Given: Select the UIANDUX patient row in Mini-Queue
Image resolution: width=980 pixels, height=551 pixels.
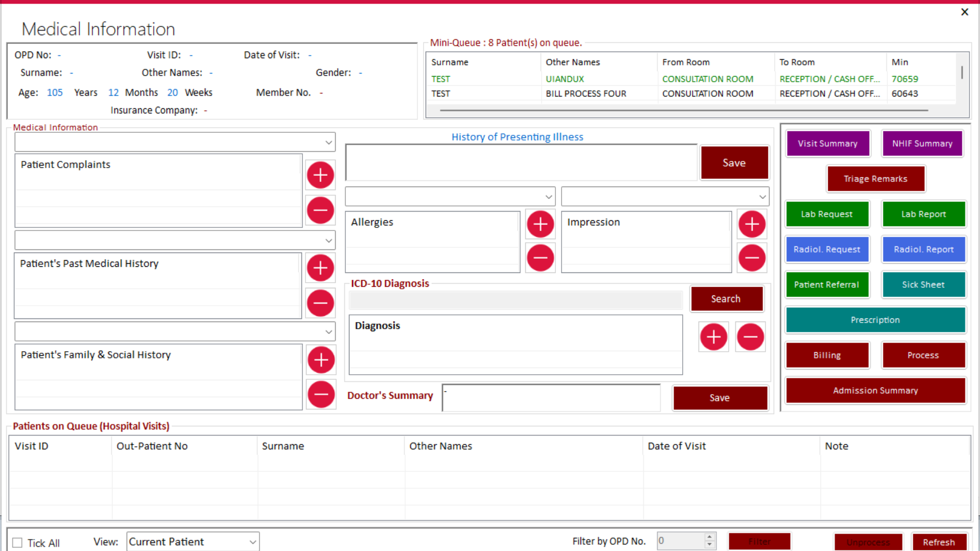Looking at the screenshot, I should (x=690, y=79).
